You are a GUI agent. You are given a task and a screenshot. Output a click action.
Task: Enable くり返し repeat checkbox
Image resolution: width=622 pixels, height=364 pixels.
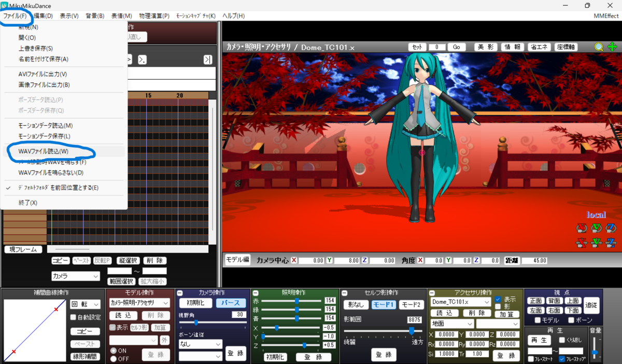coord(562,340)
